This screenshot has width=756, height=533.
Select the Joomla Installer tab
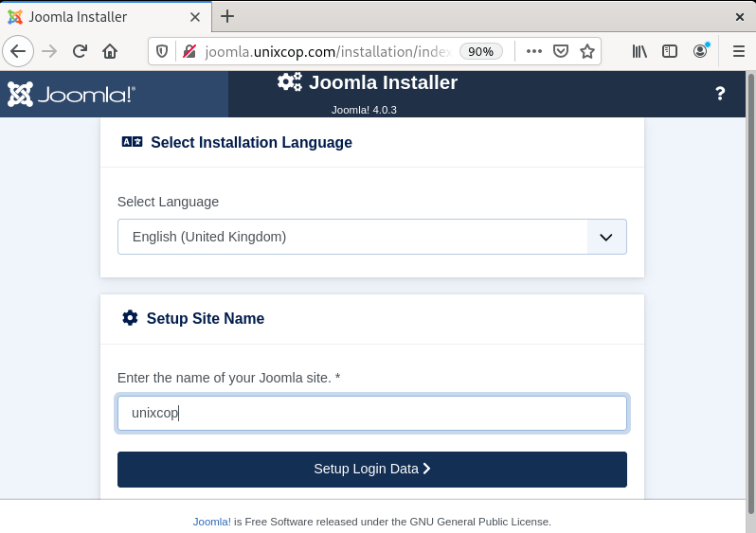pyautogui.click(x=105, y=17)
